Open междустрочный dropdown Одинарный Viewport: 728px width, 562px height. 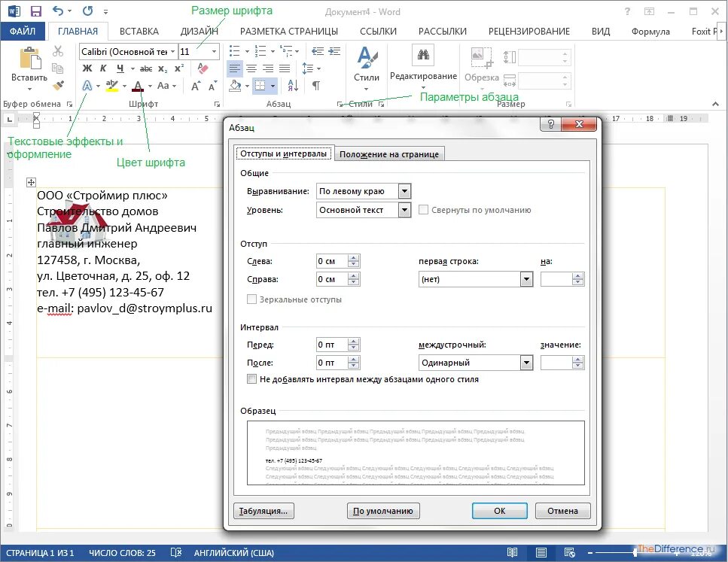click(x=526, y=363)
